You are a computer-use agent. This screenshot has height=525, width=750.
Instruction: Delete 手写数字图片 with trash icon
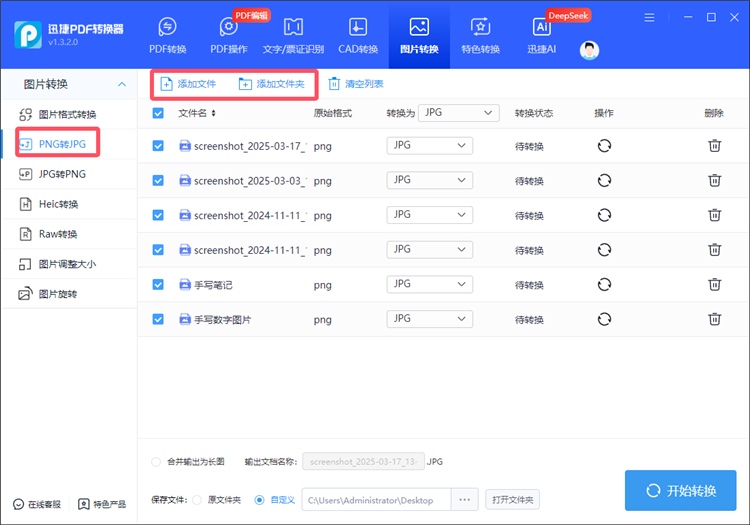click(715, 319)
